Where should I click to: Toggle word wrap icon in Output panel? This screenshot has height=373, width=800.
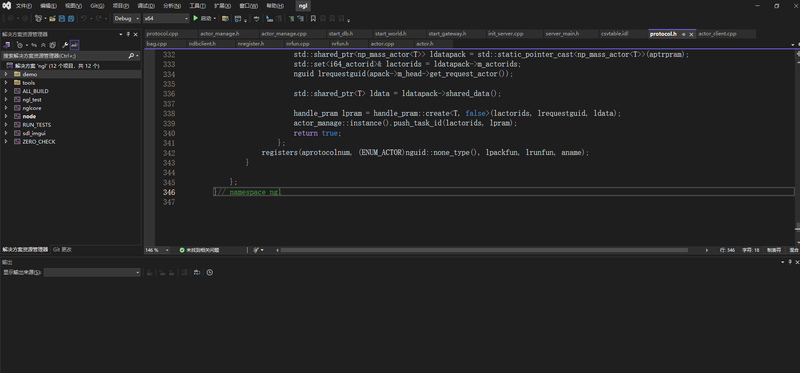(196, 272)
